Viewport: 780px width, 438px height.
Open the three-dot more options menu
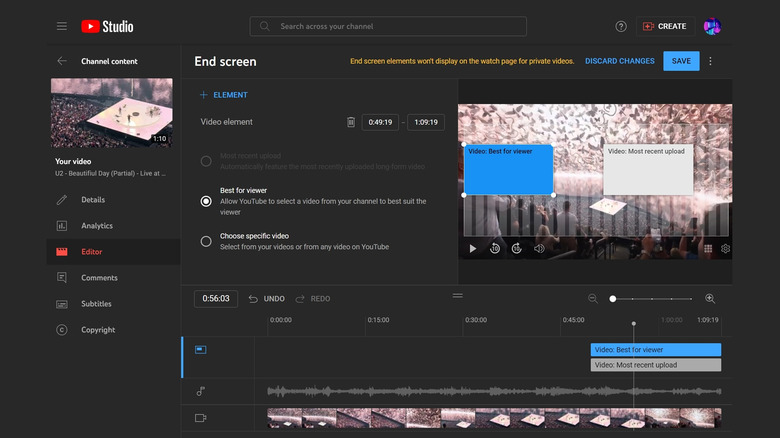pos(711,61)
